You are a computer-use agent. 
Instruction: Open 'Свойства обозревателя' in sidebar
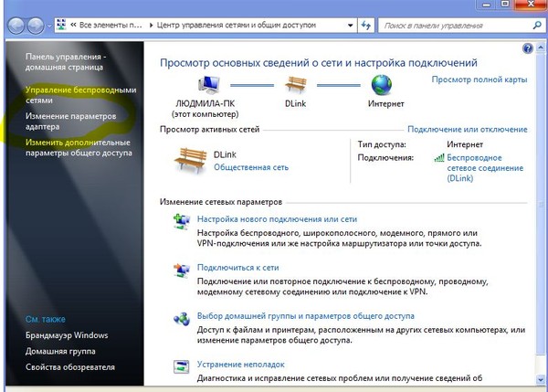70,367
